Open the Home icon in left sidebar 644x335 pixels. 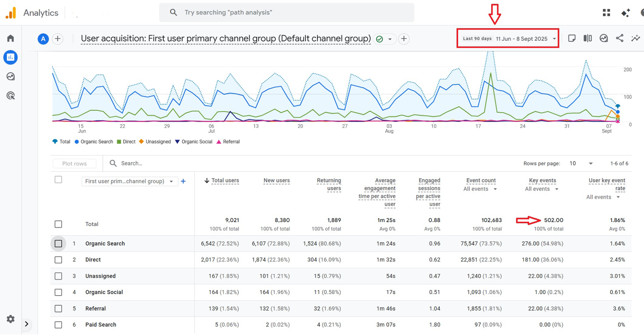click(x=11, y=38)
